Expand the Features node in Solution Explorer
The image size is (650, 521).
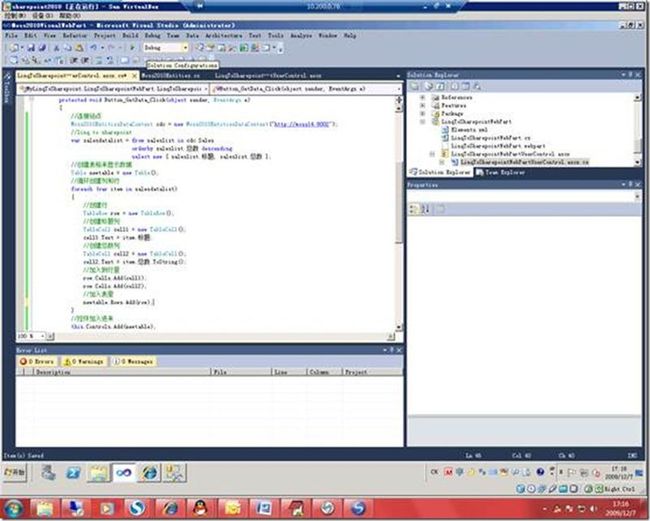(422, 106)
